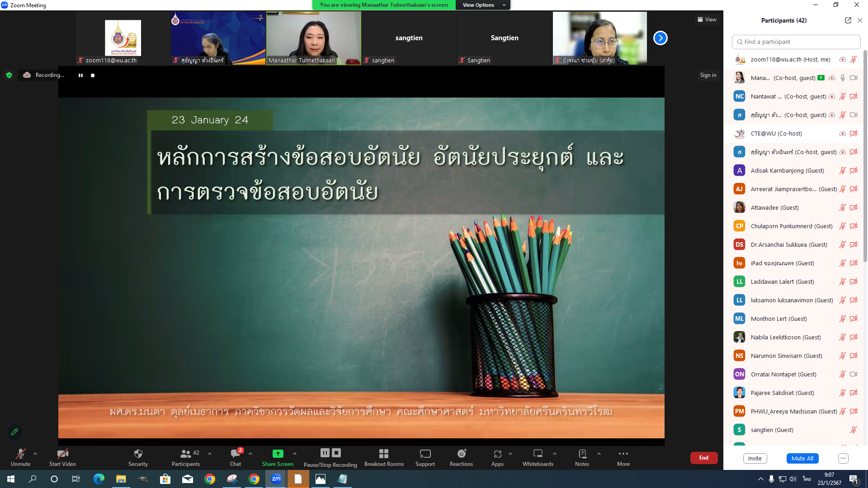Toggle microphone of Mana... co-host row

[x=843, y=78]
